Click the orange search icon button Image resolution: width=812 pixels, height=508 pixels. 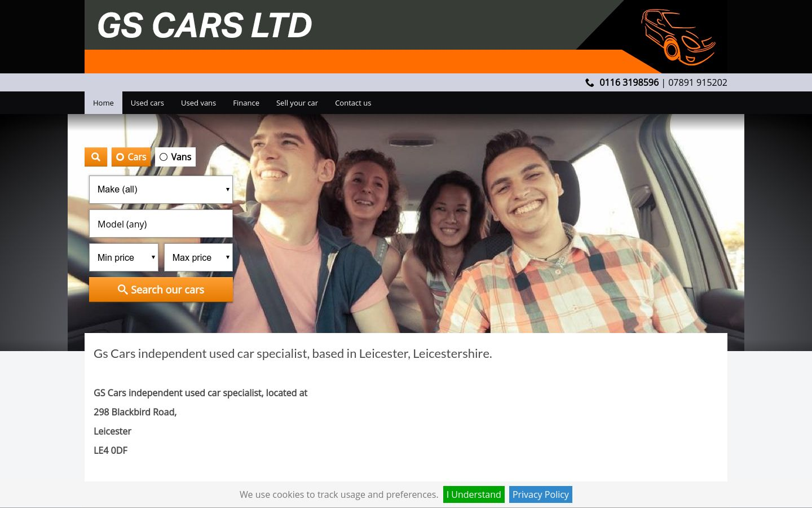(x=96, y=157)
